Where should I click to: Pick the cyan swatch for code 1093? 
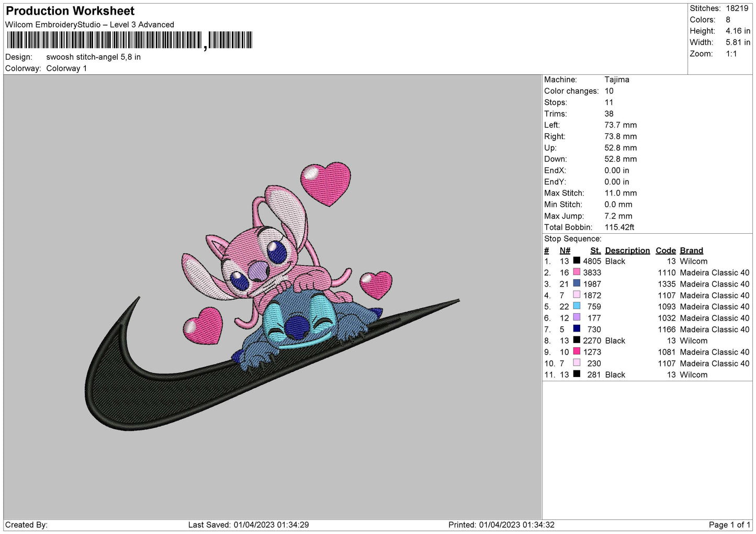coord(577,306)
